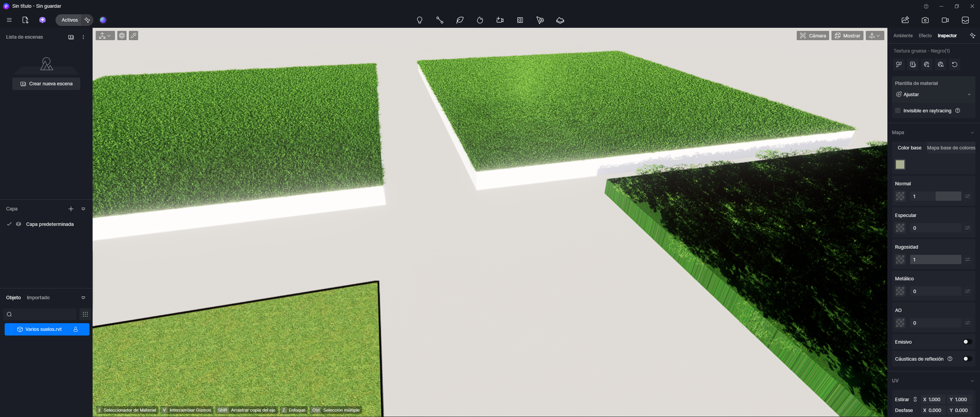Click Crear nueva escena button
Image resolution: width=980 pixels, height=417 pixels.
(x=46, y=84)
